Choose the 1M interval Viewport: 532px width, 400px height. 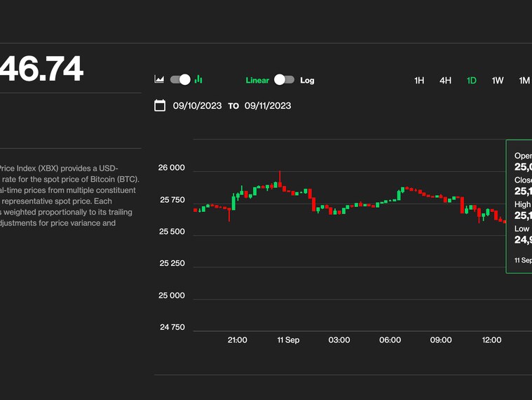(x=524, y=81)
